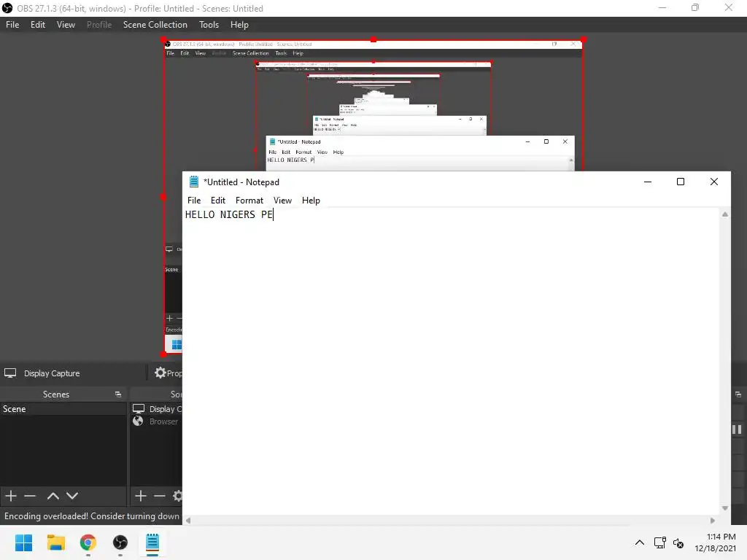Click the Notepad app icon in title bar
The height and width of the screenshot is (560, 747).
194,182
